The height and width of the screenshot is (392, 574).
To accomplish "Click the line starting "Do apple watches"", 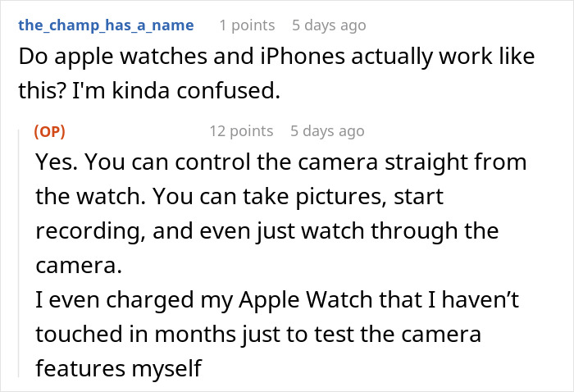I will [277, 59].
